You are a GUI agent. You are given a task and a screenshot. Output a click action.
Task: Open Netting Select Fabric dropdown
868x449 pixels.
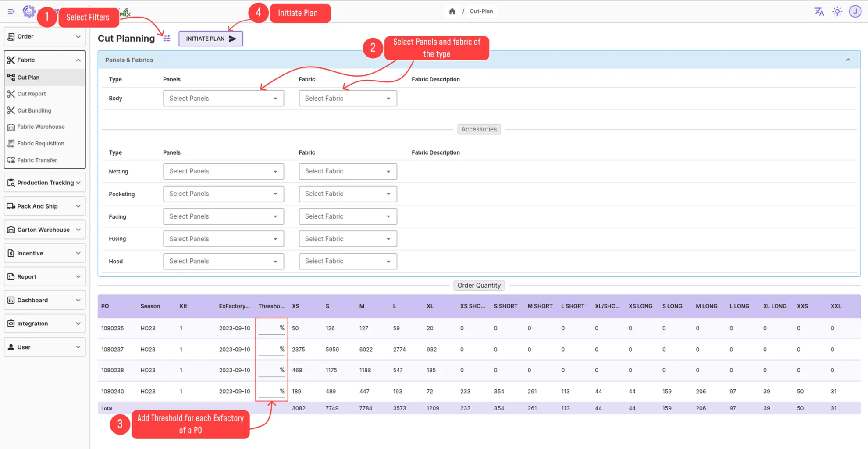click(x=348, y=171)
